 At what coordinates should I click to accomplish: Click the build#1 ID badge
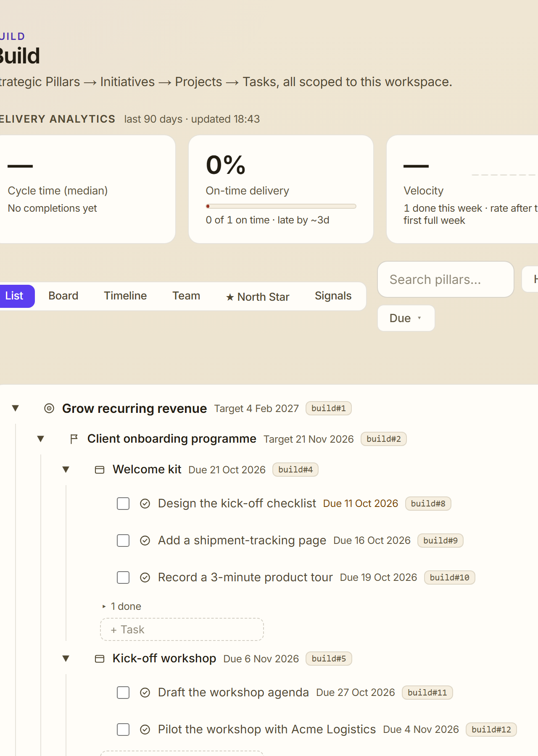pyautogui.click(x=329, y=408)
